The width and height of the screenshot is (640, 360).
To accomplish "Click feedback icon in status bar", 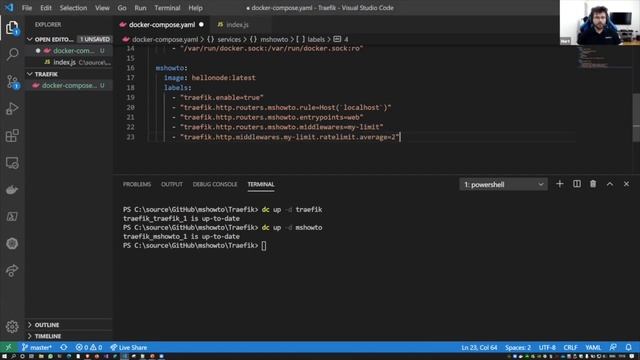I will pyautogui.click(x=613, y=347).
